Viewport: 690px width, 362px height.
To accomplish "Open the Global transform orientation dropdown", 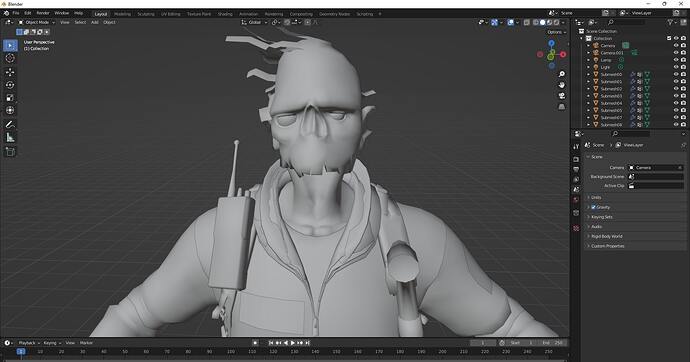I will (x=254, y=22).
